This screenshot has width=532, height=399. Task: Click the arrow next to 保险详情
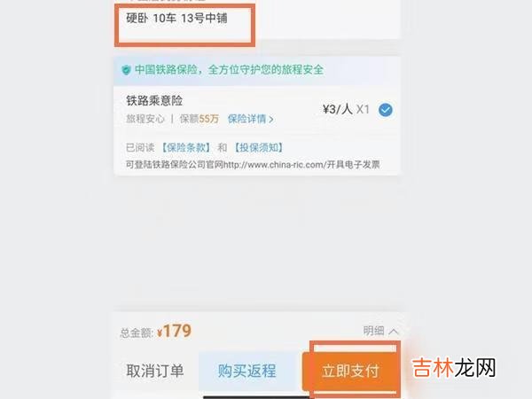tap(271, 119)
